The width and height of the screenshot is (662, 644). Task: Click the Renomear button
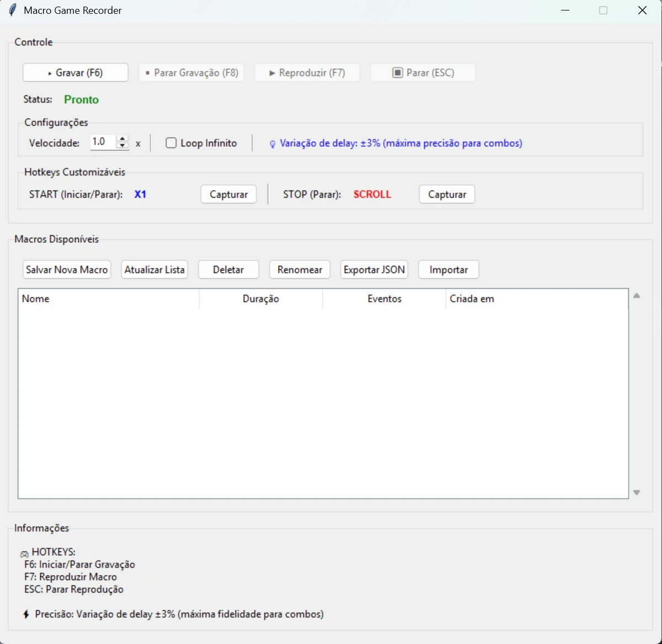300,270
